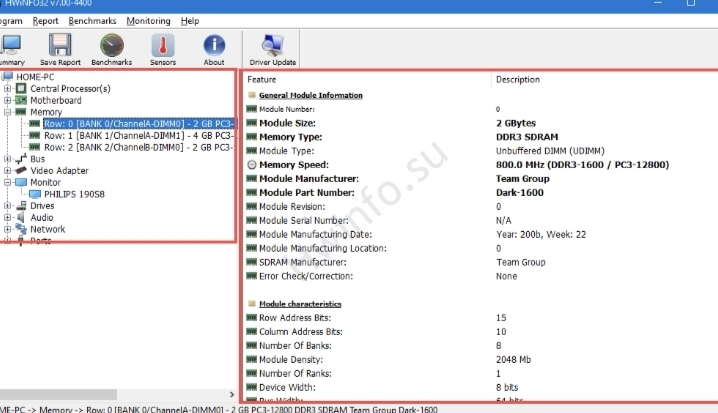The height and width of the screenshot is (413, 718).
Task: Select Row: 1 BANK 1 4 GB entry
Action: click(139, 136)
